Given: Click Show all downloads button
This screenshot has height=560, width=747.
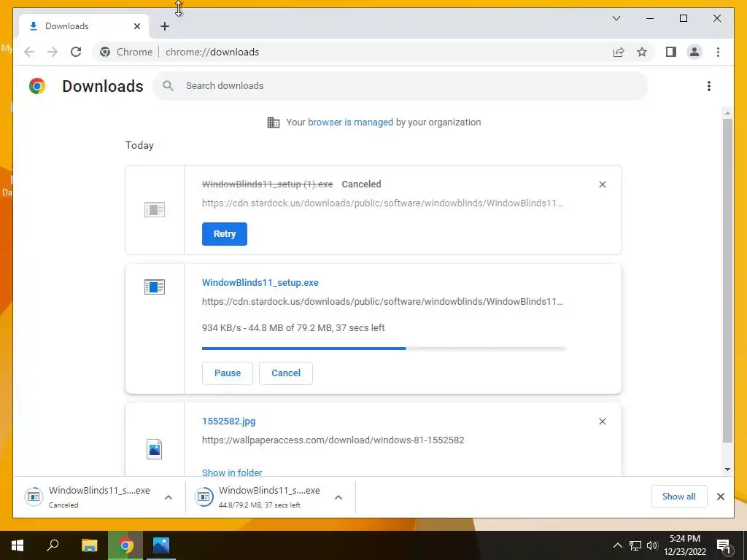Looking at the screenshot, I should click(679, 496).
